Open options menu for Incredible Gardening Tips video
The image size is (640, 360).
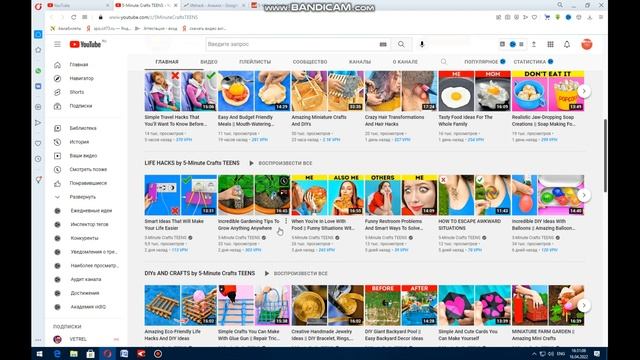286,221
